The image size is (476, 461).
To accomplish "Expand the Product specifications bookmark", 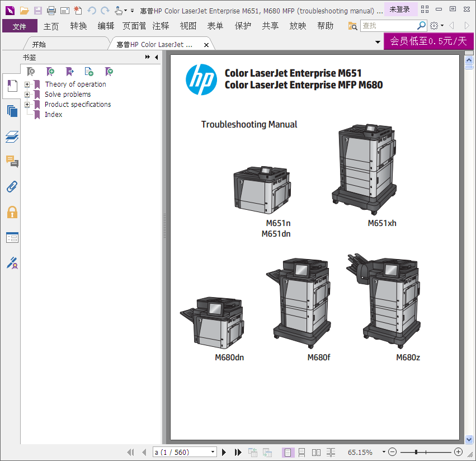I will (27, 105).
